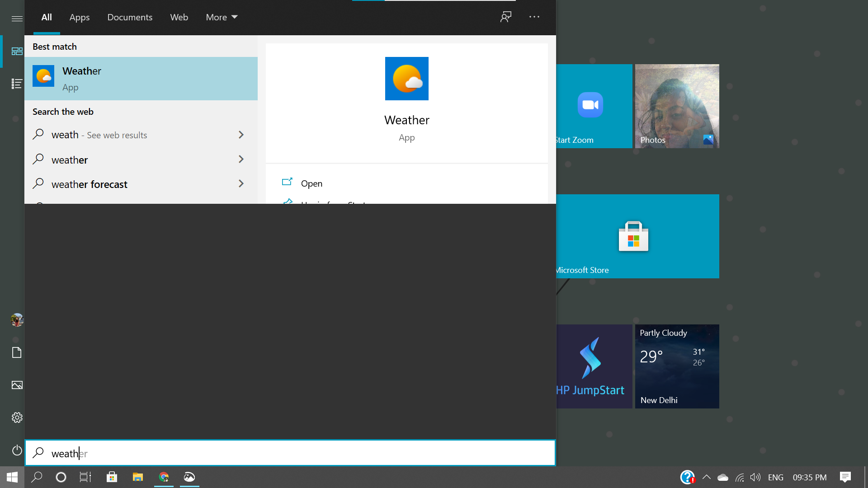
Task: Select the pinned tiles view icon
Action: (x=17, y=52)
